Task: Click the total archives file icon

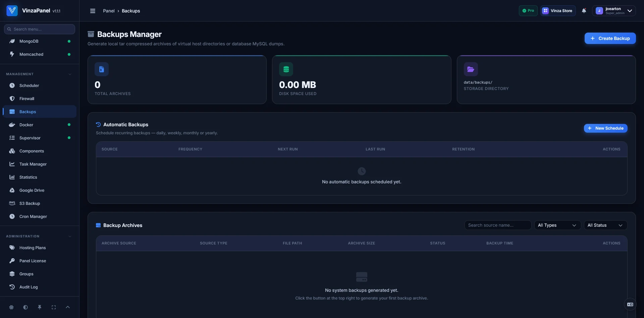Action: click(x=102, y=69)
